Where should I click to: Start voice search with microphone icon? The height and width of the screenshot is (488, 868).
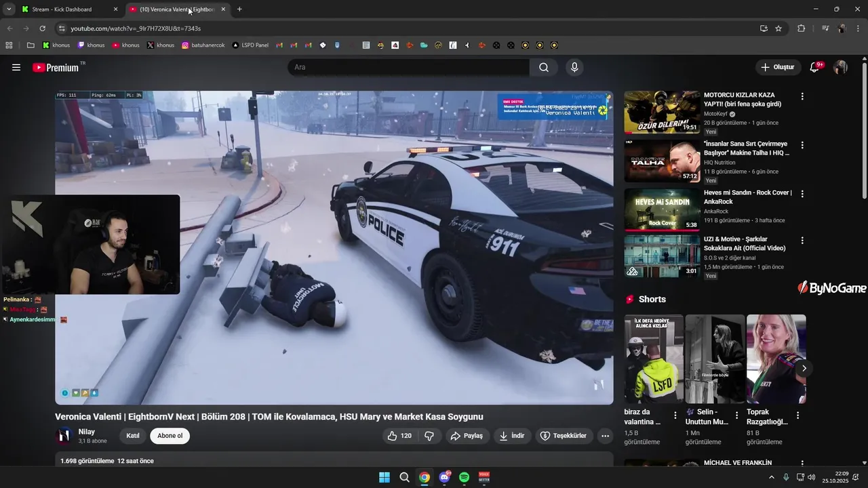pyautogui.click(x=574, y=67)
